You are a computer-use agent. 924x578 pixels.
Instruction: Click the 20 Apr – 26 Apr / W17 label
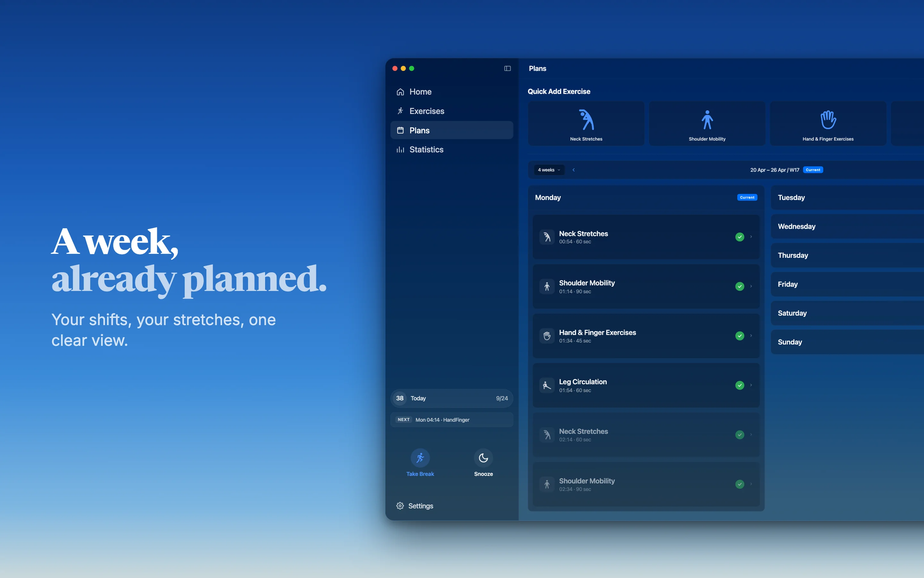[x=775, y=170]
